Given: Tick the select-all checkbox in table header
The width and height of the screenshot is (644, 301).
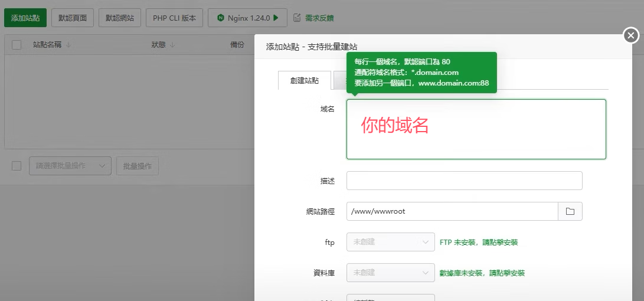Looking at the screenshot, I should [x=17, y=45].
